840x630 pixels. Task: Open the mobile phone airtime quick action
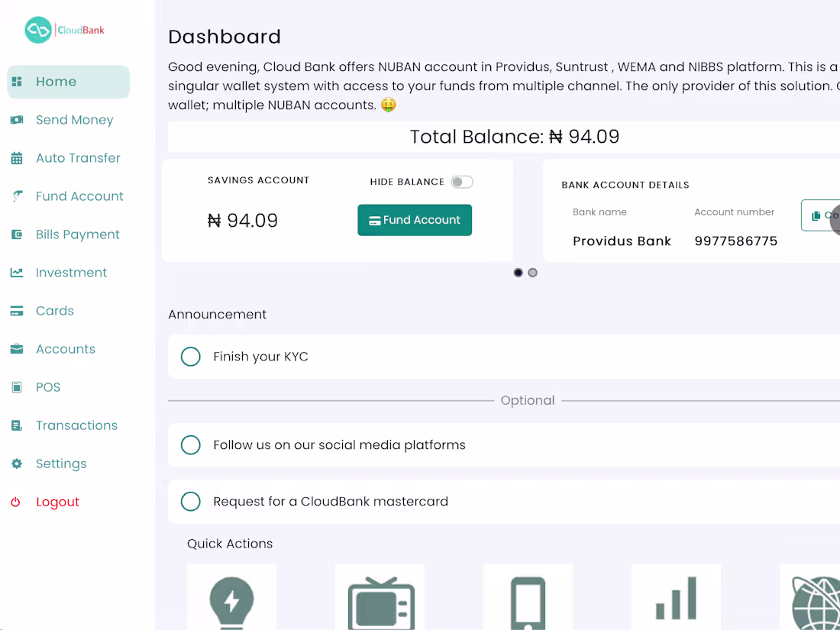[x=528, y=597]
